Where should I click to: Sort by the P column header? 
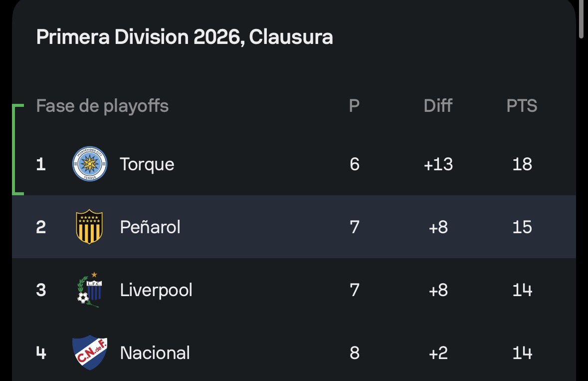355,106
